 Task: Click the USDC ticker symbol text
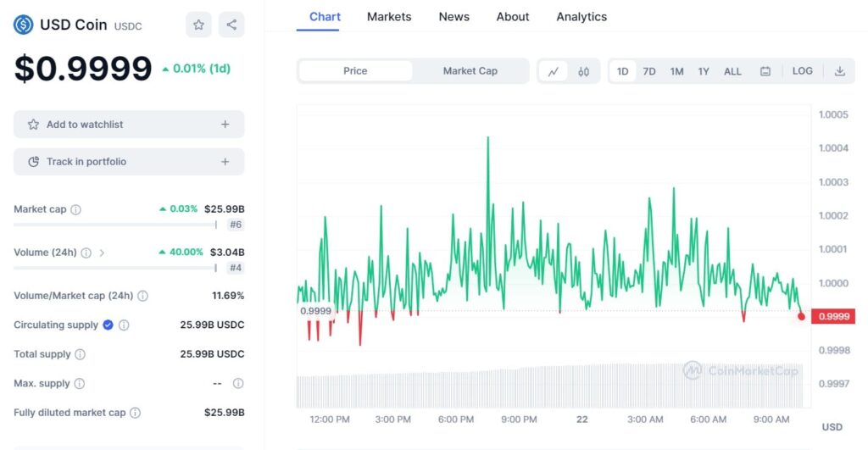point(128,26)
